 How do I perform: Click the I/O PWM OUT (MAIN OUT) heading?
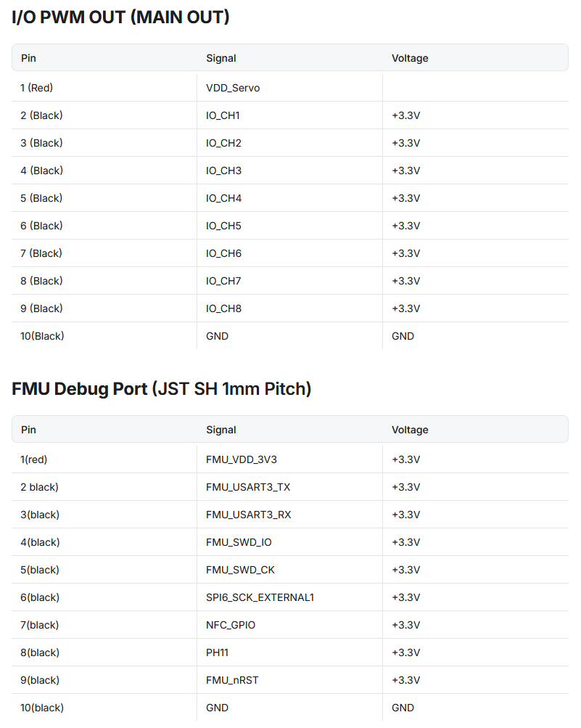[x=120, y=17]
